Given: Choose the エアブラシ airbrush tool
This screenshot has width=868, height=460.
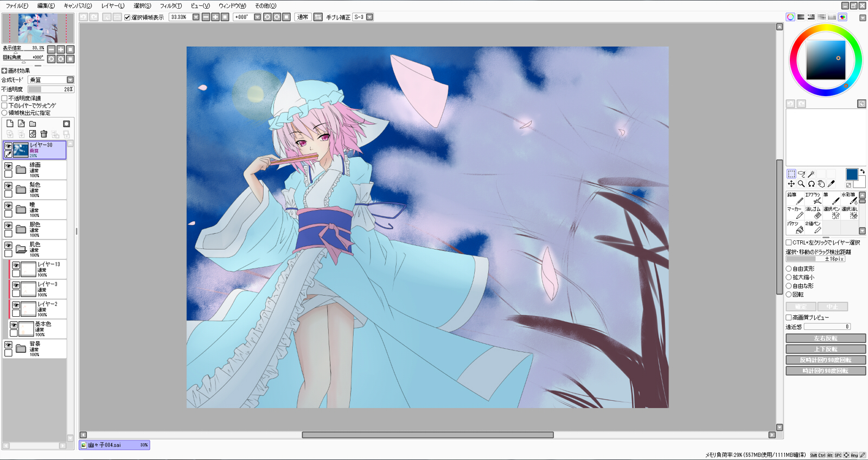Looking at the screenshot, I should pyautogui.click(x=813, y=198).
